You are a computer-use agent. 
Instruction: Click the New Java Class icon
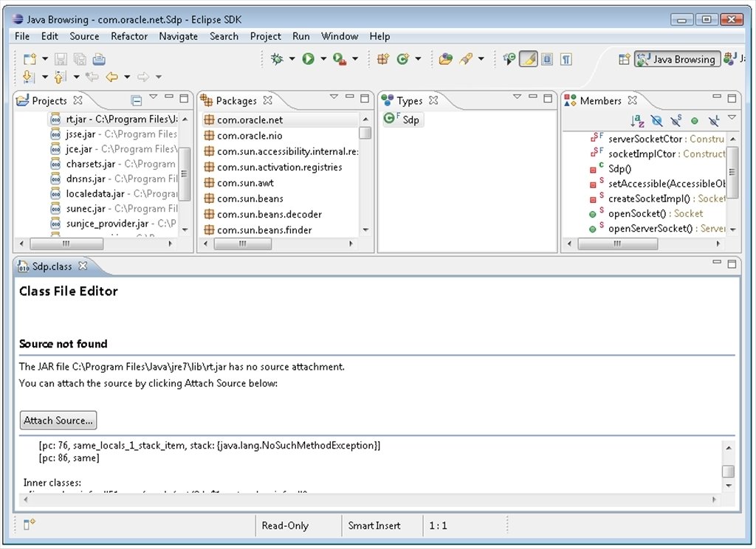[402, 59]
